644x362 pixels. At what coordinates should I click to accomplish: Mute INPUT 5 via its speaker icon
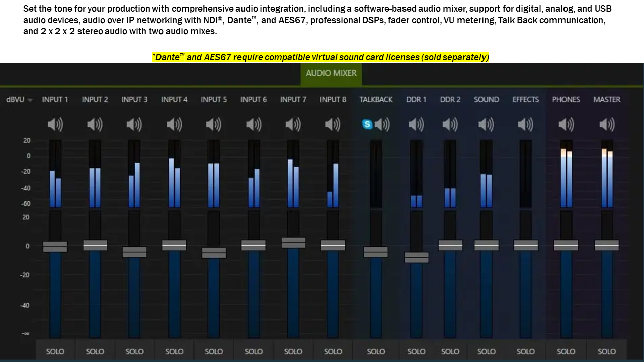(x=214, y=124)
